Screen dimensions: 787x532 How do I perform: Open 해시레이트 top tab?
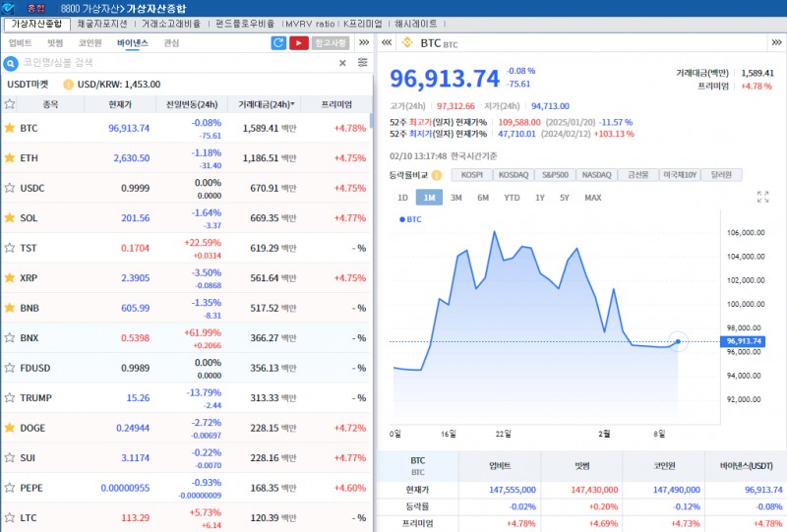pos(416,24)
